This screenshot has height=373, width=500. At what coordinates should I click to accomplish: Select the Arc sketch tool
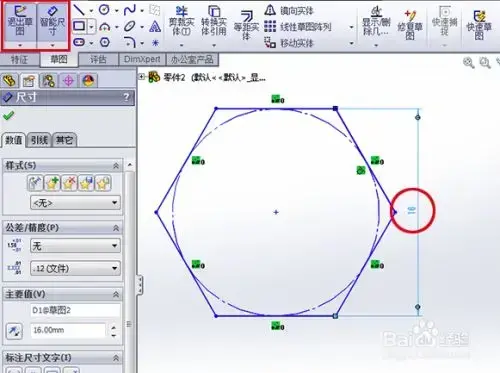tap(105, 26)
